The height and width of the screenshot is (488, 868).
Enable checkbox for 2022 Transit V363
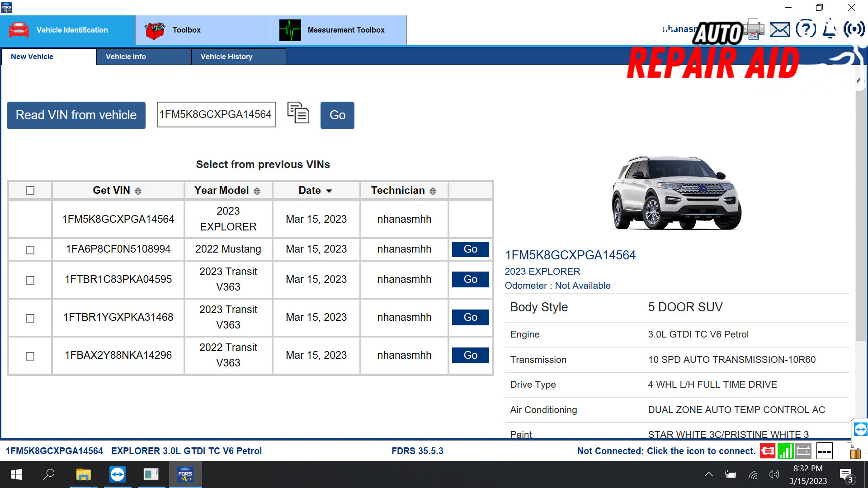[x=30, y=355]
